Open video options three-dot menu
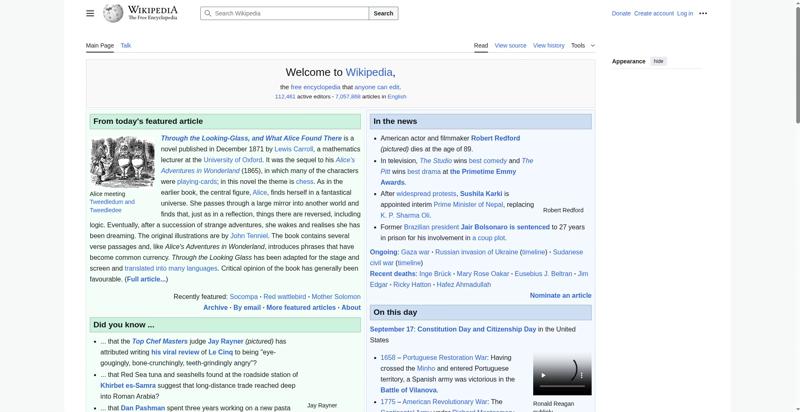The width and height of the screenshot is (800, 412). [x=582, y=375]
